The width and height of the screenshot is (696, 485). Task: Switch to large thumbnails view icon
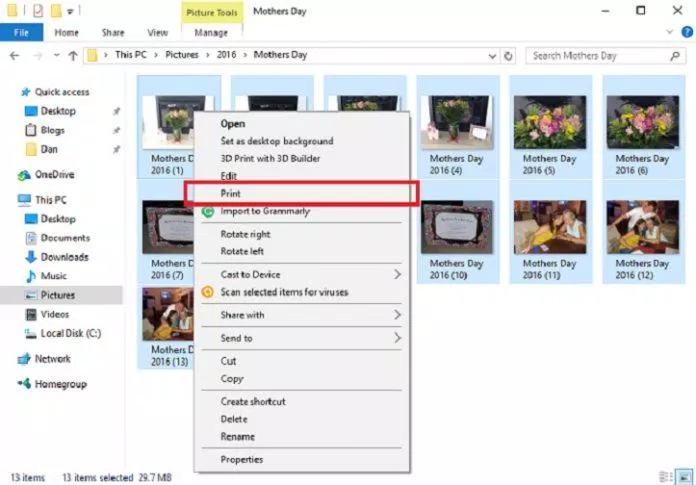pos(685,477)
